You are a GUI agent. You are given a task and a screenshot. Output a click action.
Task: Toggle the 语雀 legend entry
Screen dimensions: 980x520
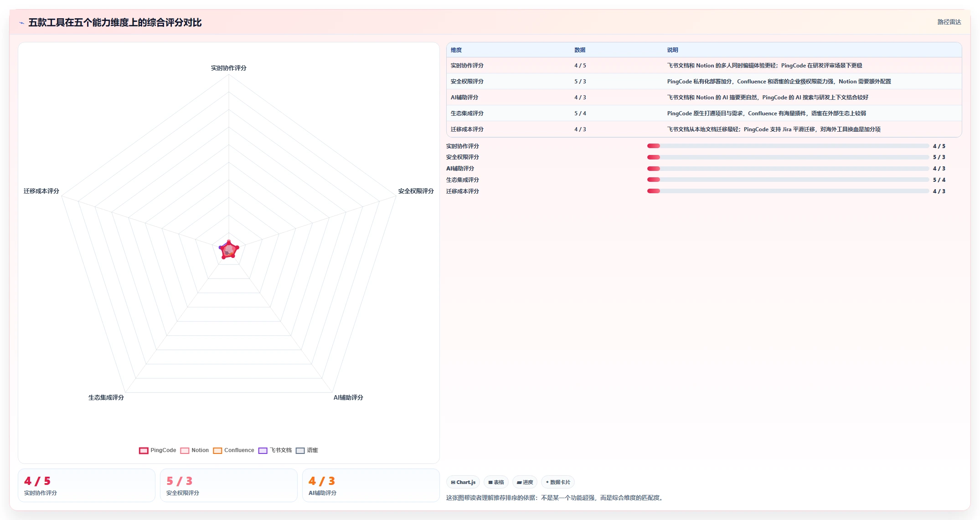tap(307, 450)
